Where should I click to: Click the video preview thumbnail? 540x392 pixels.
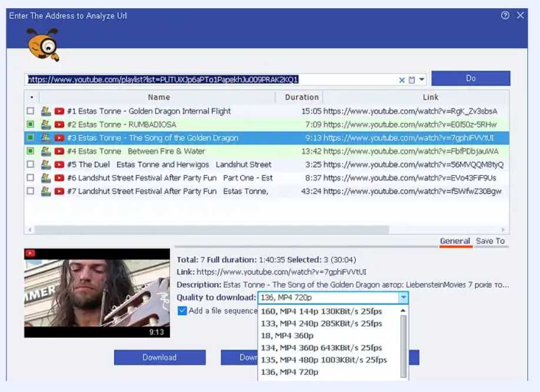pyautogui.click(x=97, y=293)
